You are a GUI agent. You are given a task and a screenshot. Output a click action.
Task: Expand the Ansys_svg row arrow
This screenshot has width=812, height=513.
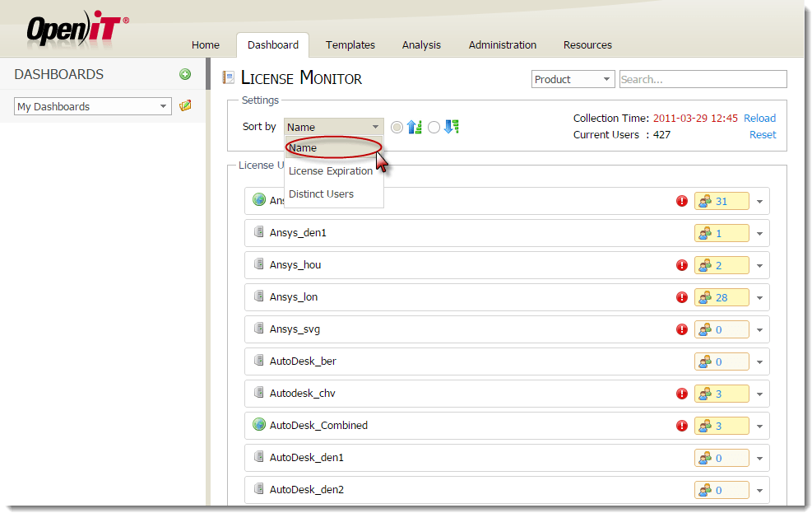coord(759,330)
